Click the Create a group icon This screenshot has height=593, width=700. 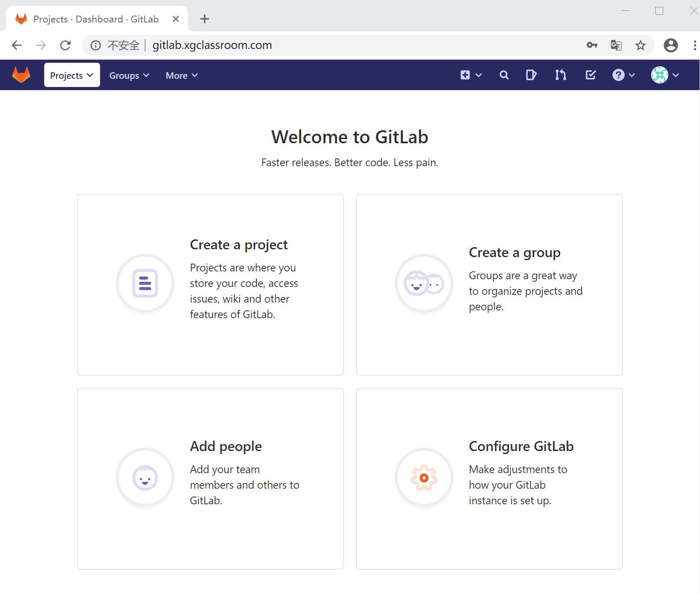tap(424, 283)
